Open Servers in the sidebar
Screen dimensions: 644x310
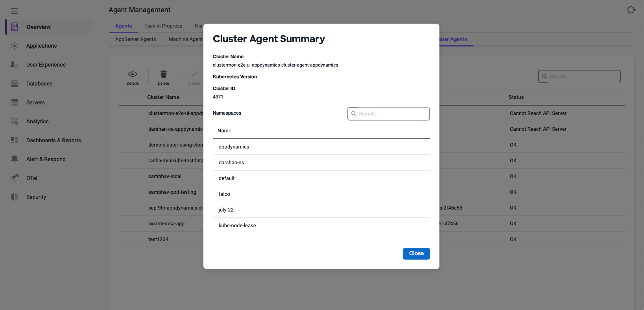[35, 102]
